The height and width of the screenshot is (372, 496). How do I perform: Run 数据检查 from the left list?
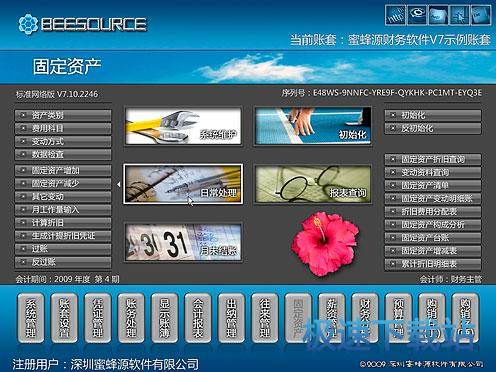pyautogui.click(x=63, y=154)
